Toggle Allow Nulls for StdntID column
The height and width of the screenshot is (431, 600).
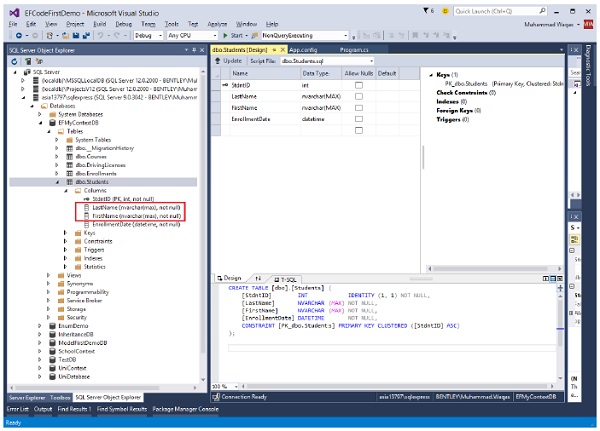tap(358, 86)
